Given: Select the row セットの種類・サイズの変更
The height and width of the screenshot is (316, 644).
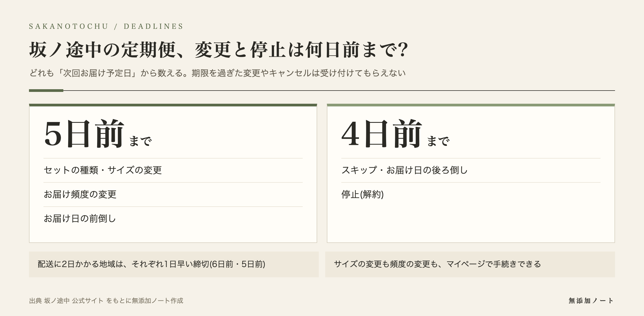Looking at the screenshot, I should (173, 170).
